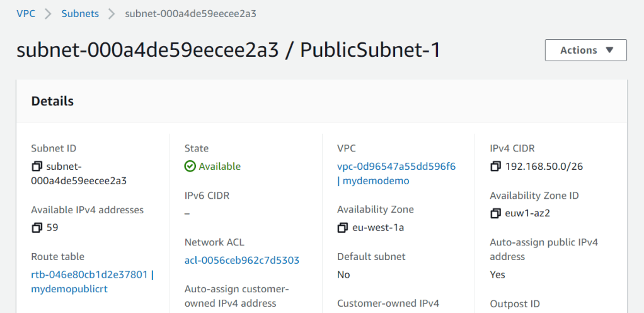644x313 pixels.
Task: Open Network ACL acl-0056ceb962c7d5303
Action: [241, 260]
